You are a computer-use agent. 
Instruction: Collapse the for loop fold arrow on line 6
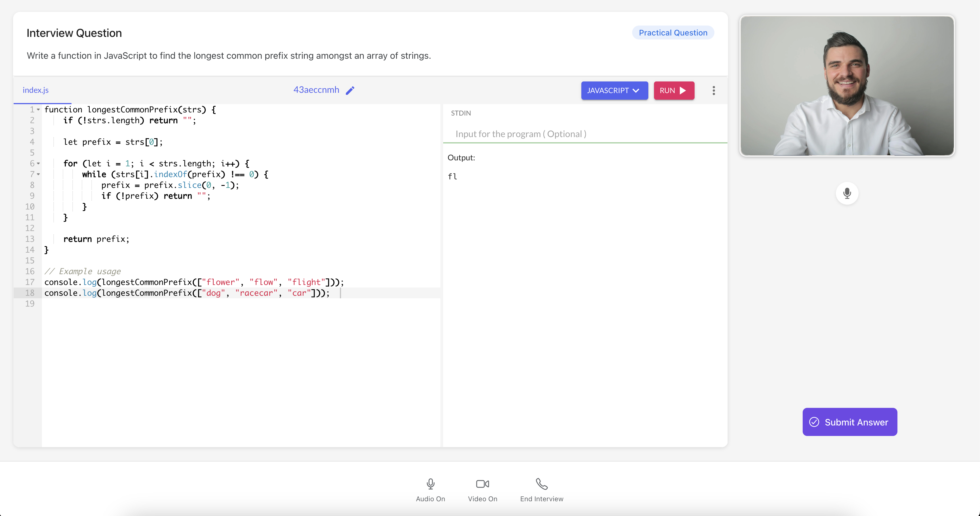(38, 164)
